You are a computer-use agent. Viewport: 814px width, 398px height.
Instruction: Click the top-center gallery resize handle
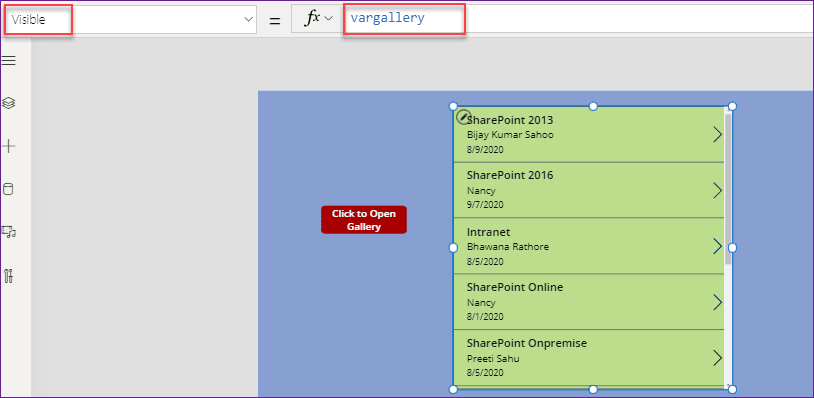click(593, 106)
